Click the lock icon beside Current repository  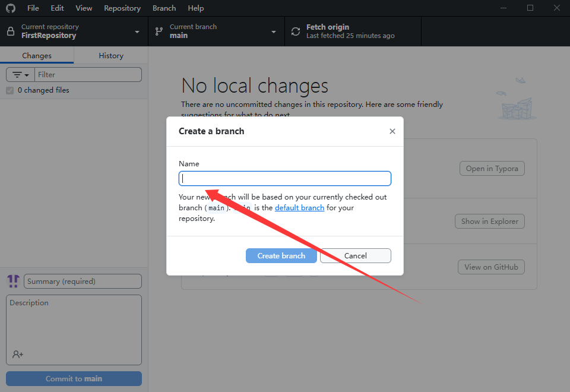11,31
